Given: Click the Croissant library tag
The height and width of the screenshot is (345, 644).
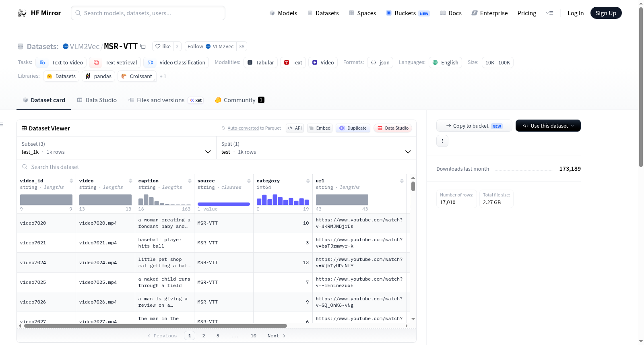Looking at the screenshot, I should coord(136,76).
